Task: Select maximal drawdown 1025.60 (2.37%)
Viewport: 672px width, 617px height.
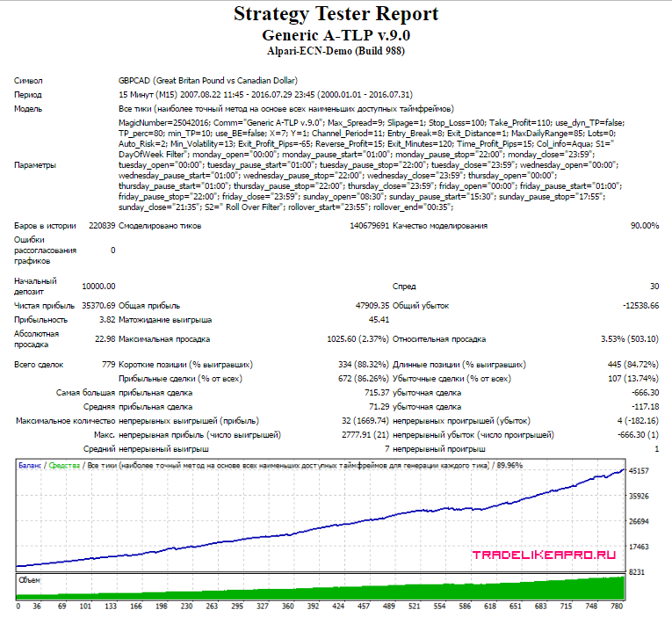Action: click(358, 339)
